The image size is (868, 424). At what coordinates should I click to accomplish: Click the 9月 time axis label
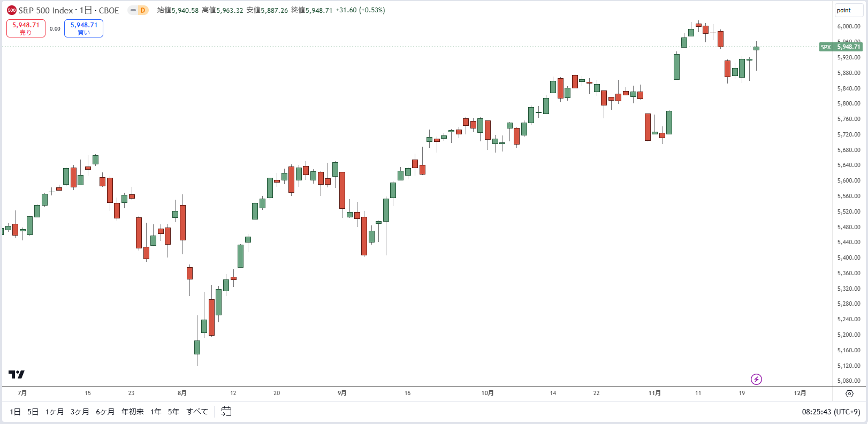(x=342, y=393)
